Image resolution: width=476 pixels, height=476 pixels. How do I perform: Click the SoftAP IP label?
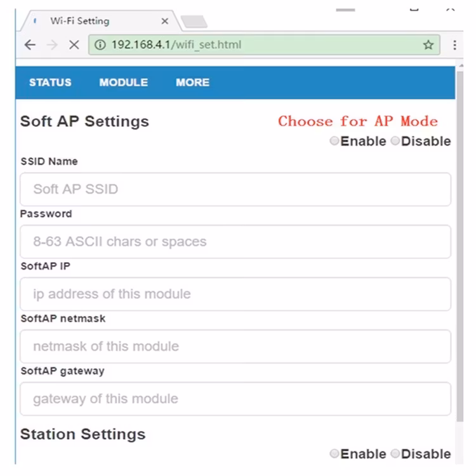point(46,266)
